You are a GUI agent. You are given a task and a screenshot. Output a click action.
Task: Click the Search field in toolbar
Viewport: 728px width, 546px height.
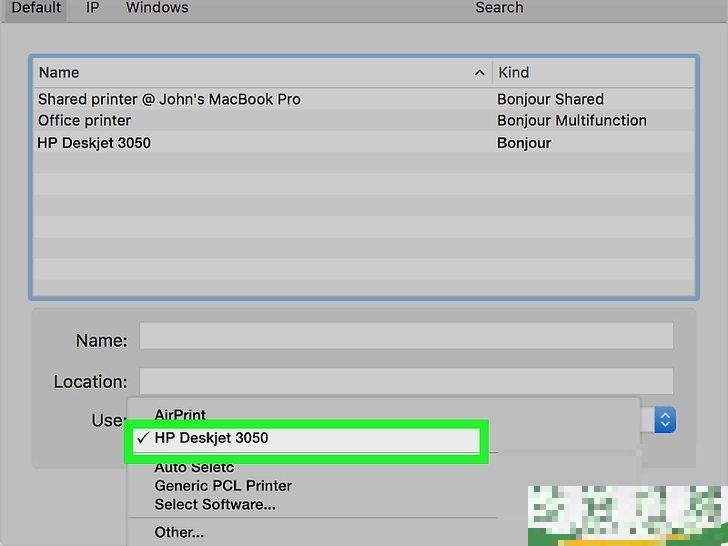[499, 8]
